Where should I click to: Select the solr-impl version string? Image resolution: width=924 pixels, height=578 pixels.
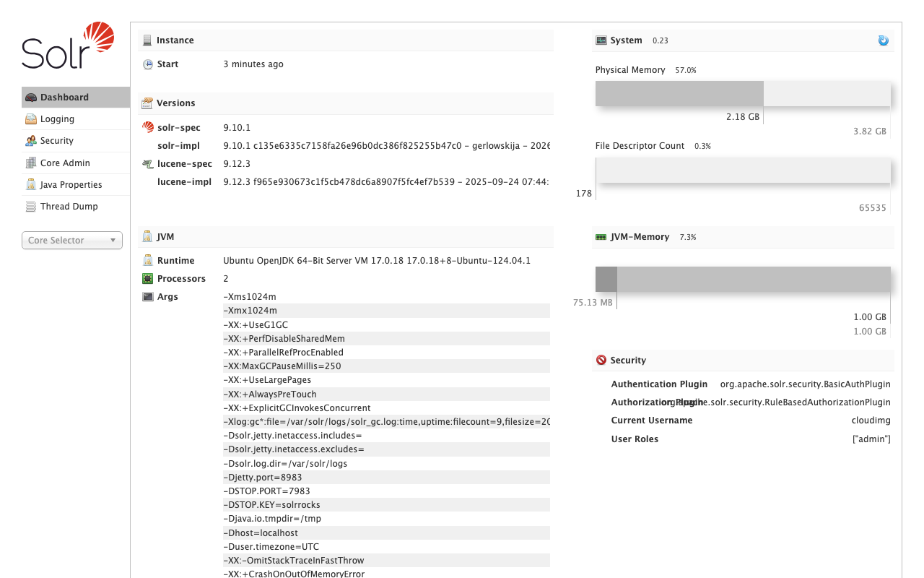386,146
